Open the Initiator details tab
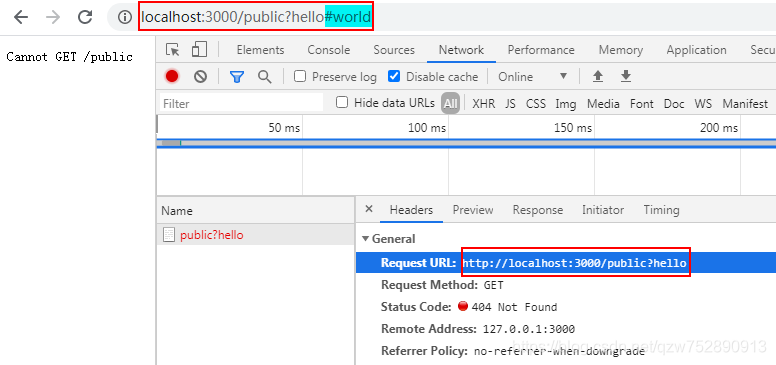 point(603,210)
